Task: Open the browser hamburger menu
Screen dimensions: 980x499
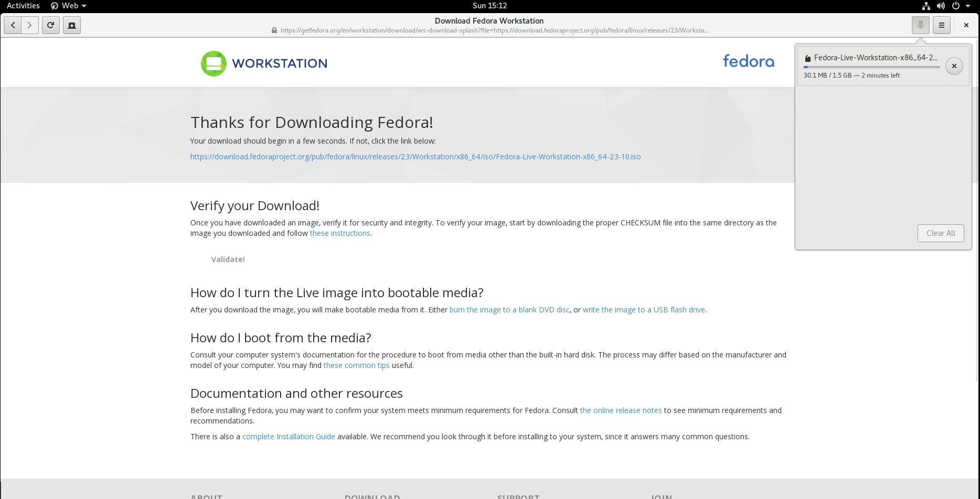Action: click(x=942, y=25)
